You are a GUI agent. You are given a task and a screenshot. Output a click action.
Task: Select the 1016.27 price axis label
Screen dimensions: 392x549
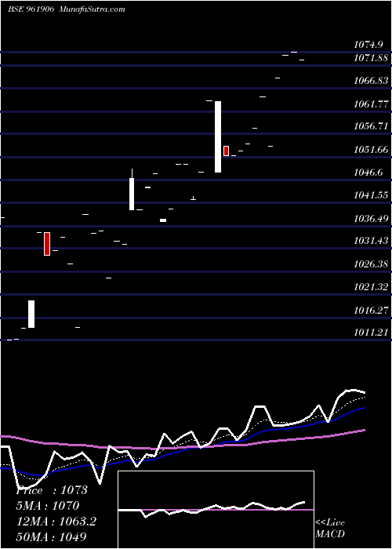[x=371, y=311]
